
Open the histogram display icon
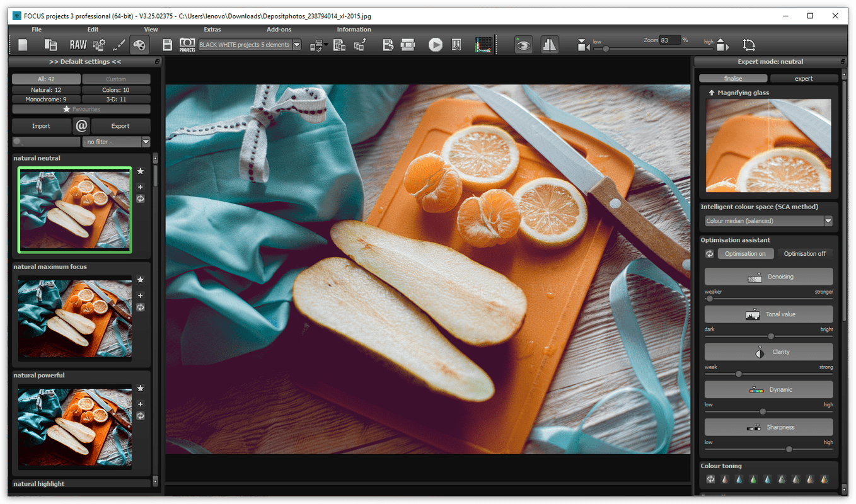pyautogui.click(x=484, y=45)
